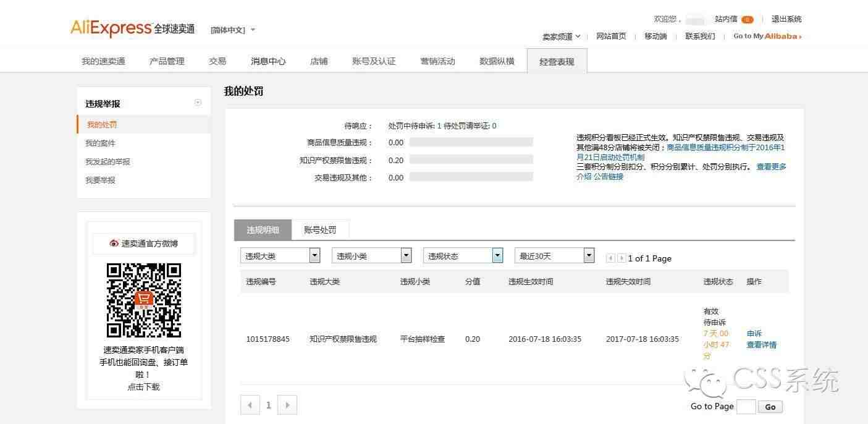
Task: Click 平台抽样检查 cell
Action: tap(423, 339)
